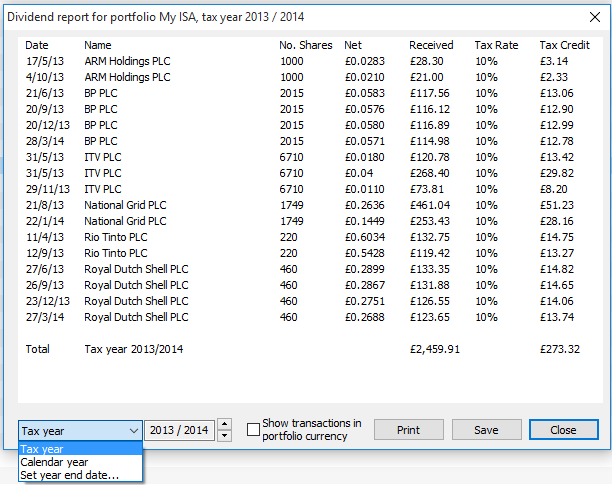Viewport: 612px width, 485px height.
Task: Click the total received £2,459.91
Action: point(435,349)
